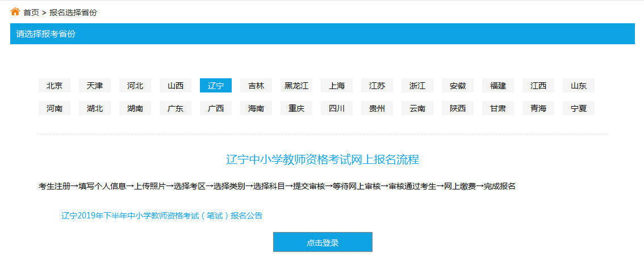Click the orange home icon
This screenshot has height=274, width=644.
15,11
